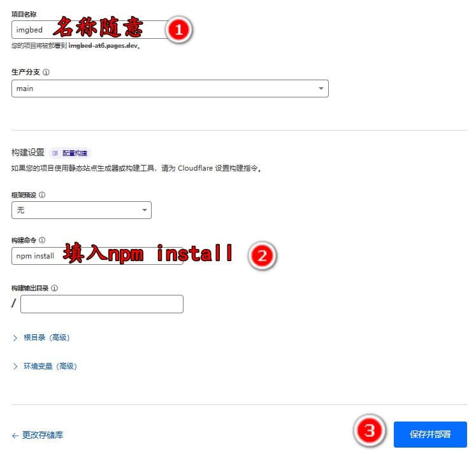Image resolution: width=476 pixels, height=454 pixels.
Task: Click info icon next to 框架预设
Action: [x=42, y=195]
